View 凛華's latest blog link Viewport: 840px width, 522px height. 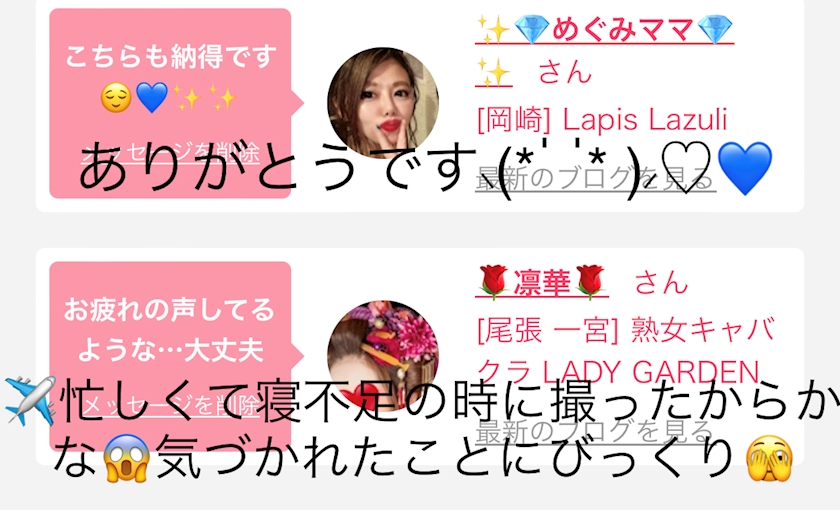[x=594, y=431]
